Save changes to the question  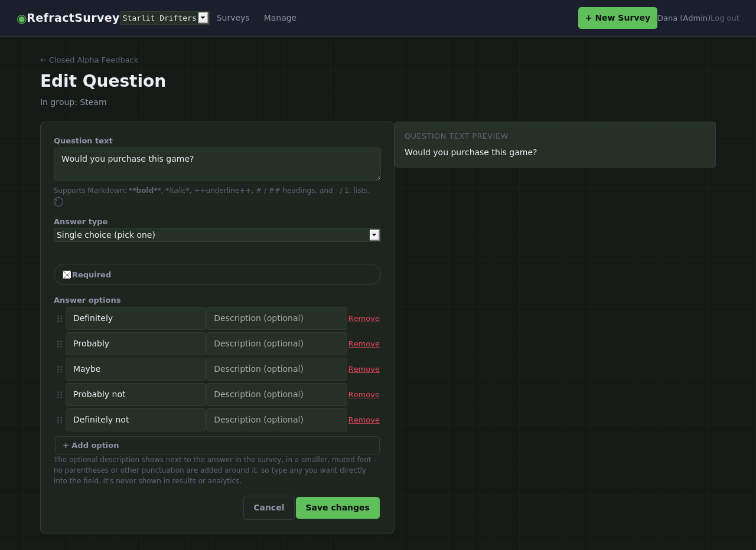[338, 508]
